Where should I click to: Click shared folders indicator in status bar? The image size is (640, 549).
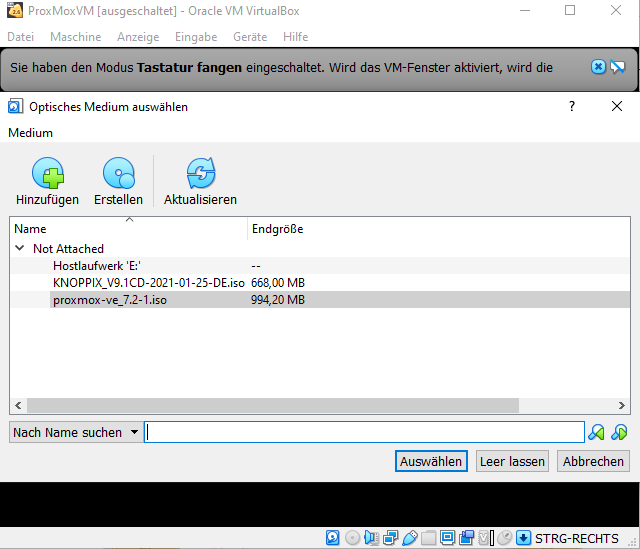click(428, 538)
